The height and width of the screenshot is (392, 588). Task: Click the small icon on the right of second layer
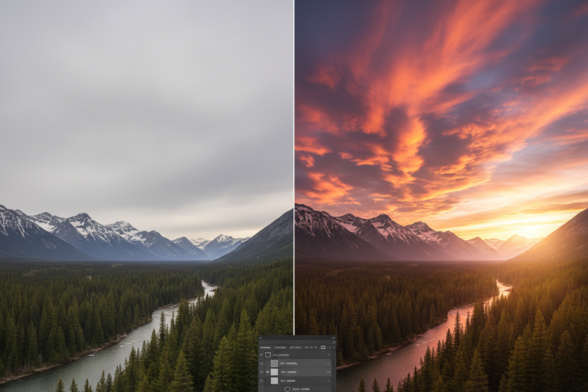pos(329,363)
